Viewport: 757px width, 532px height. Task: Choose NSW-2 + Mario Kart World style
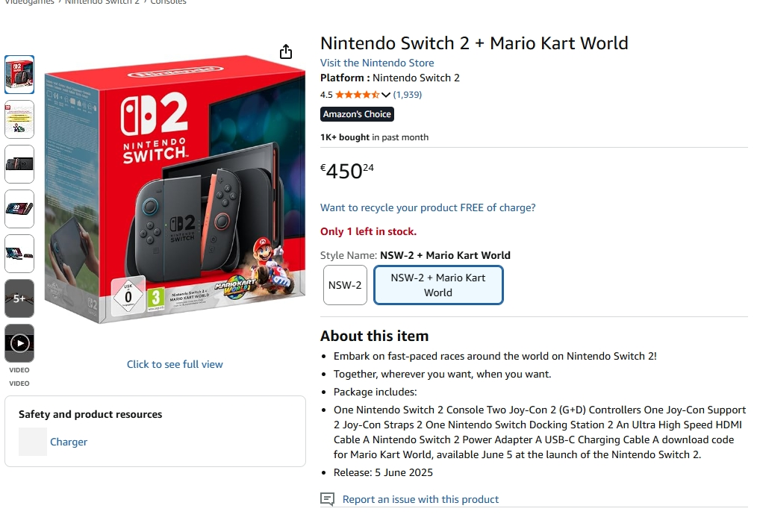tap(438, 285)
